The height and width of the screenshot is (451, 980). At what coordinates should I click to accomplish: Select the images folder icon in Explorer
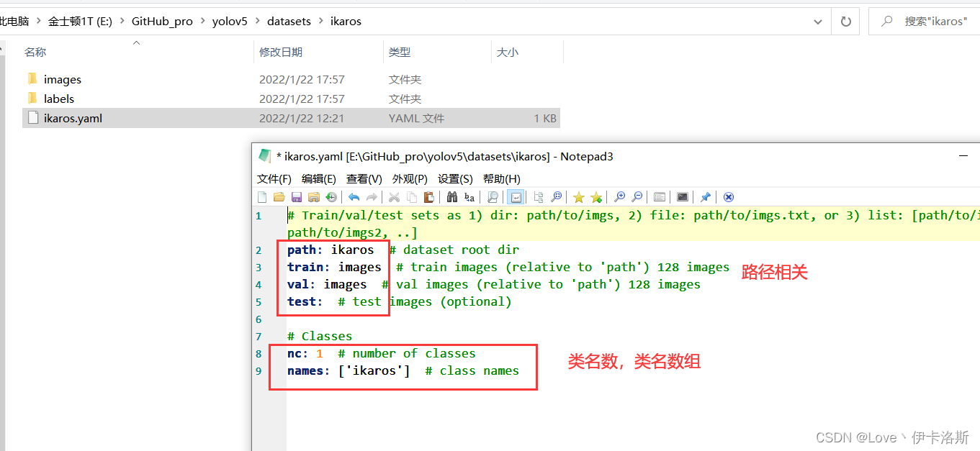[x=32, y=79]
